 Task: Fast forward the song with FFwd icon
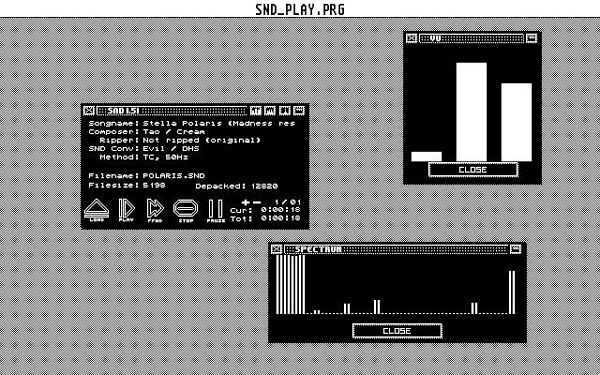tap(155, 210)
